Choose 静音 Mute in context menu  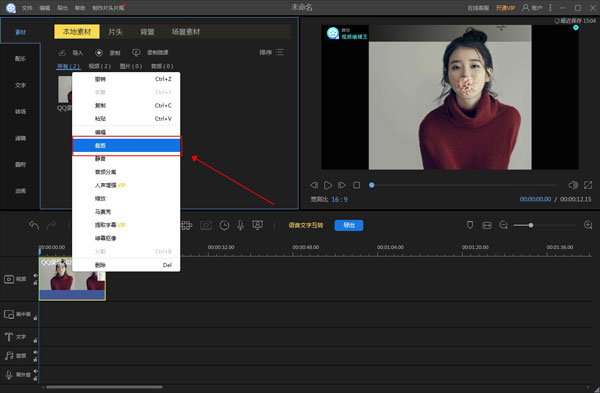pyautogui.click(x=126, y=158)
